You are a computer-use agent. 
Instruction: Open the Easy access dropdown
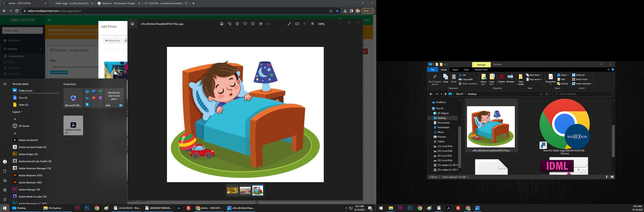coord(535,79)
